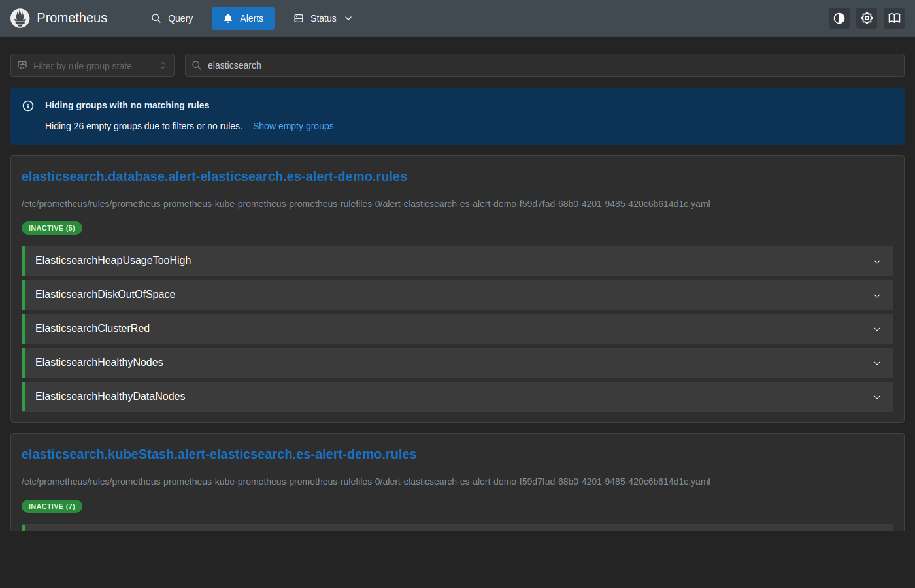Click the INACTIVE (5) badge
The image size is (915, 588).
click(x=52, y=228)
